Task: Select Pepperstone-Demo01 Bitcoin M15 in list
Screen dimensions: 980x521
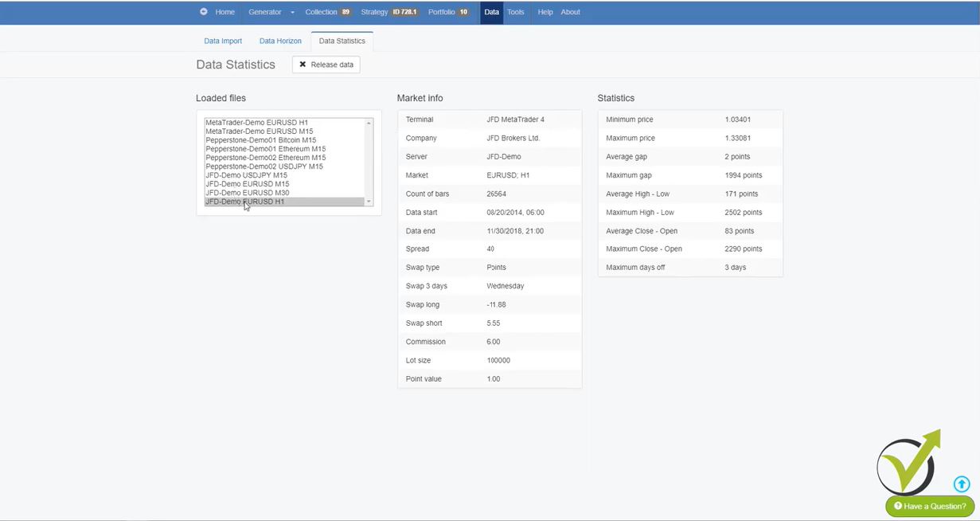Action: [x=260, y=140]
